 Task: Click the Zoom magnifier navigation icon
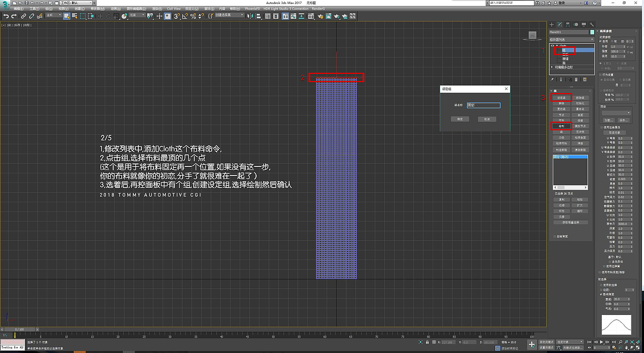point(620,342)
